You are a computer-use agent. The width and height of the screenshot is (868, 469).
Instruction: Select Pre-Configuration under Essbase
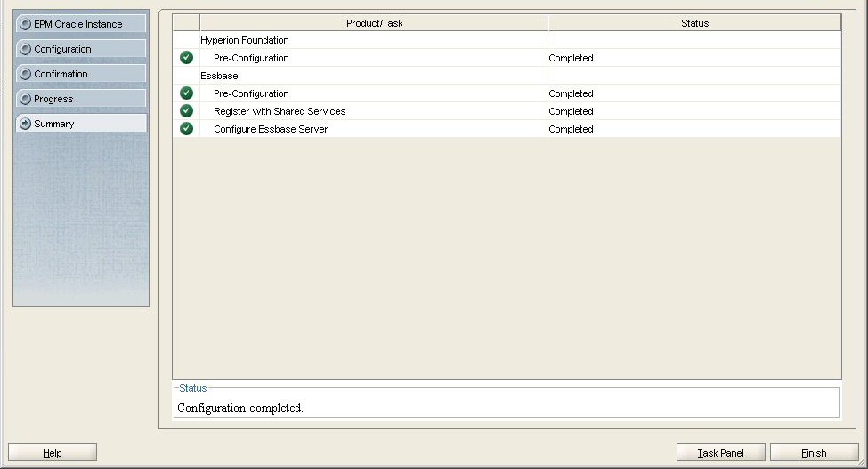[507, 93]
